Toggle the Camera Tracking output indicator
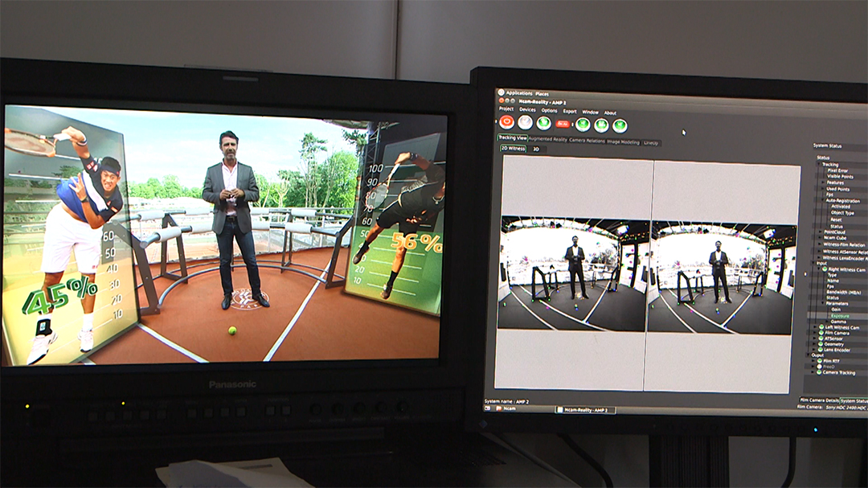This screenshot has height=488, width=868. pos(819,372)
